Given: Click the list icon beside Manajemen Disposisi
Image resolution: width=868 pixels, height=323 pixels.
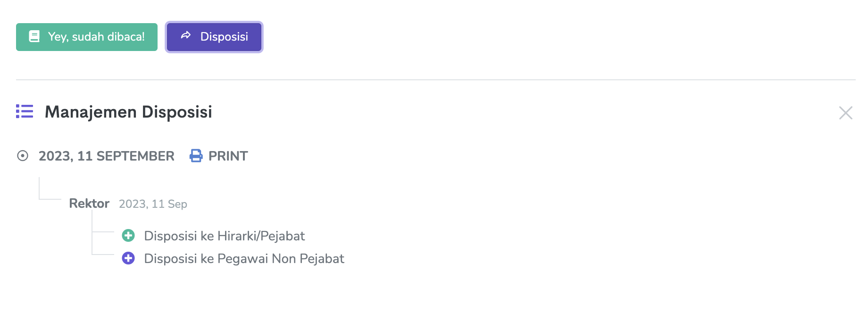Looking at the screenshot, I should pos(25,111).
